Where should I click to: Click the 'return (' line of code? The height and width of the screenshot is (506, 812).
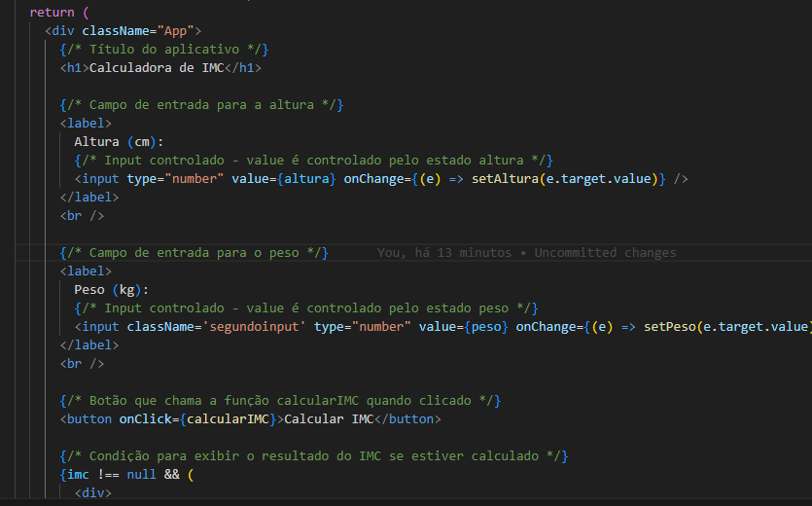[x=59, y=13]
